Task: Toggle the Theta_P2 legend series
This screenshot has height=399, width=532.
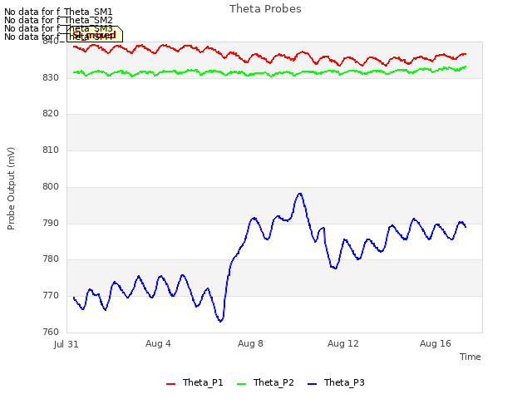Action: (265, 382)
